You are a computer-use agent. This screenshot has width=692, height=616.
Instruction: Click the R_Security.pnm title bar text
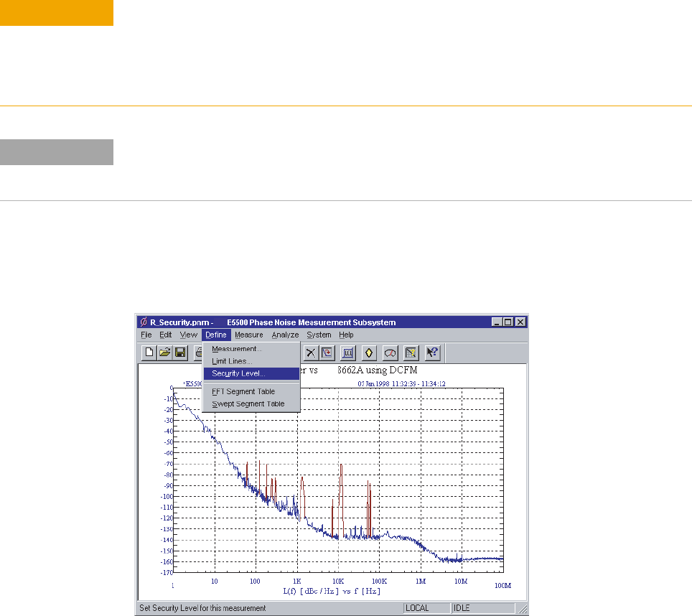[182, 322]
